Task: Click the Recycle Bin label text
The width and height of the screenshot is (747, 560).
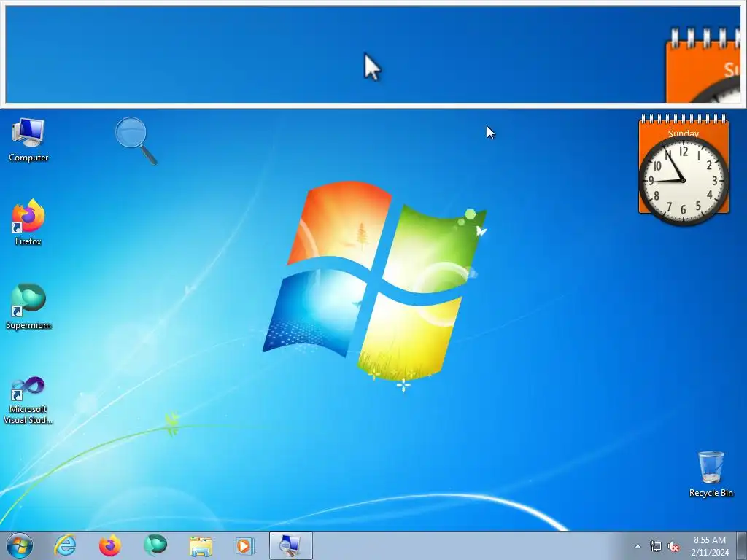Action: click(x=711, y=493)
